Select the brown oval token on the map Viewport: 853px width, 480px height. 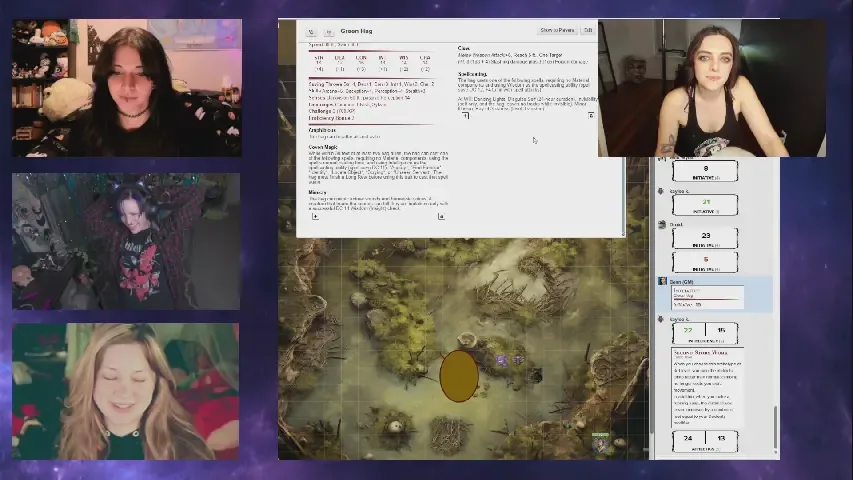click(459, 375)
